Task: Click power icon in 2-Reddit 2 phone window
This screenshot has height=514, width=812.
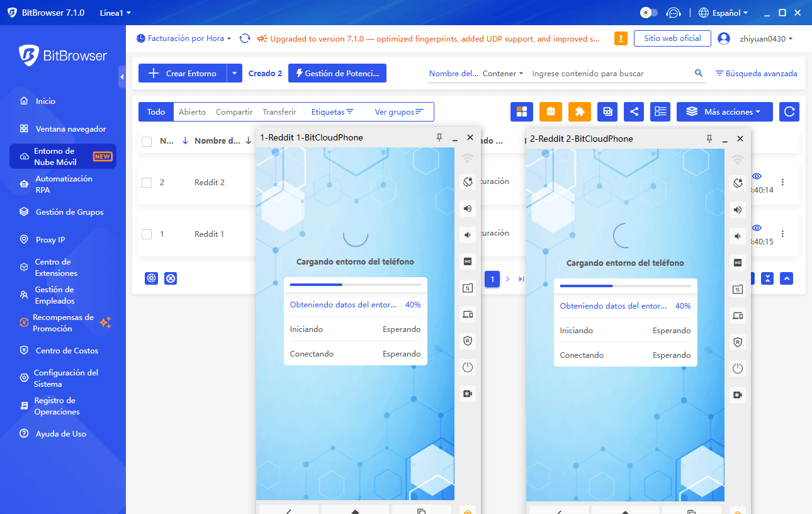Action: (738, 368)
